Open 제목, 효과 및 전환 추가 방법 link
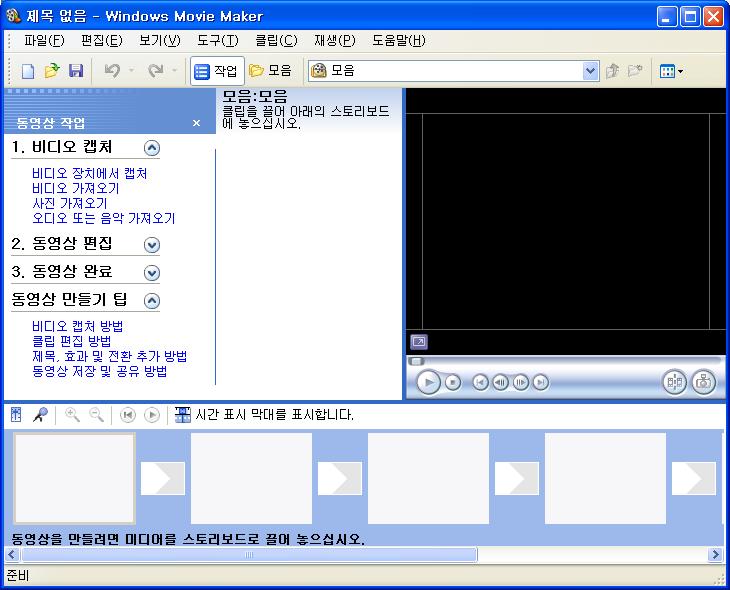This screenshot has height=590, width=730. pos(110,356)
